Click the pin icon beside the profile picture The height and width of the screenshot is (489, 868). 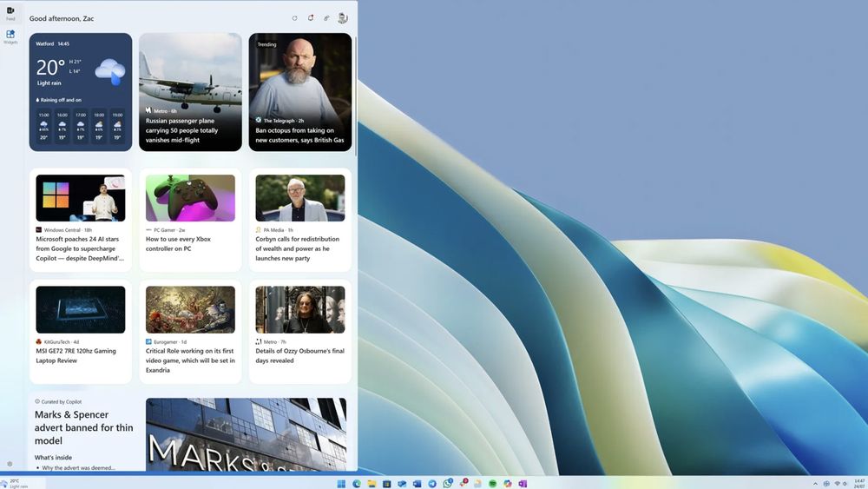click(x=326, y=18)
